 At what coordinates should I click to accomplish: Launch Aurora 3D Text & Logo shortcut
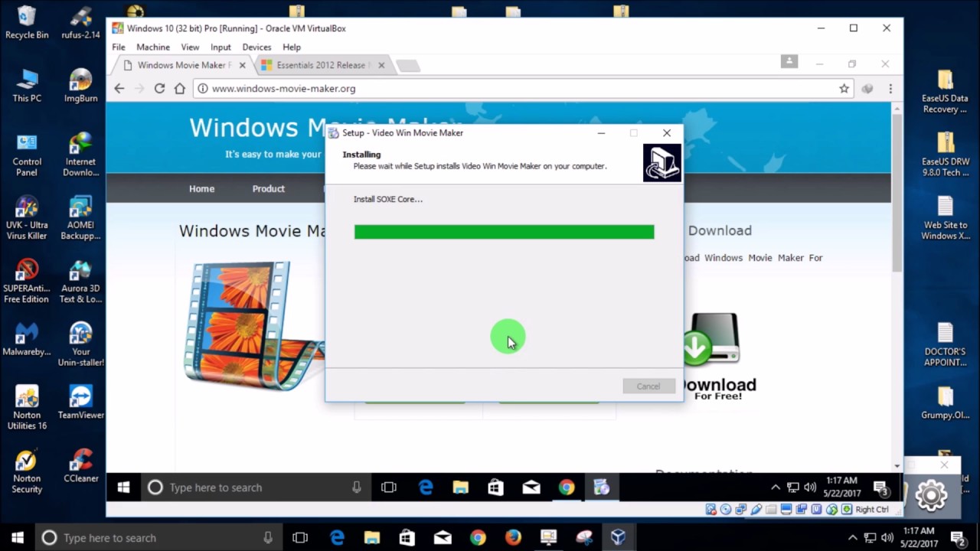tap(80, 282)
